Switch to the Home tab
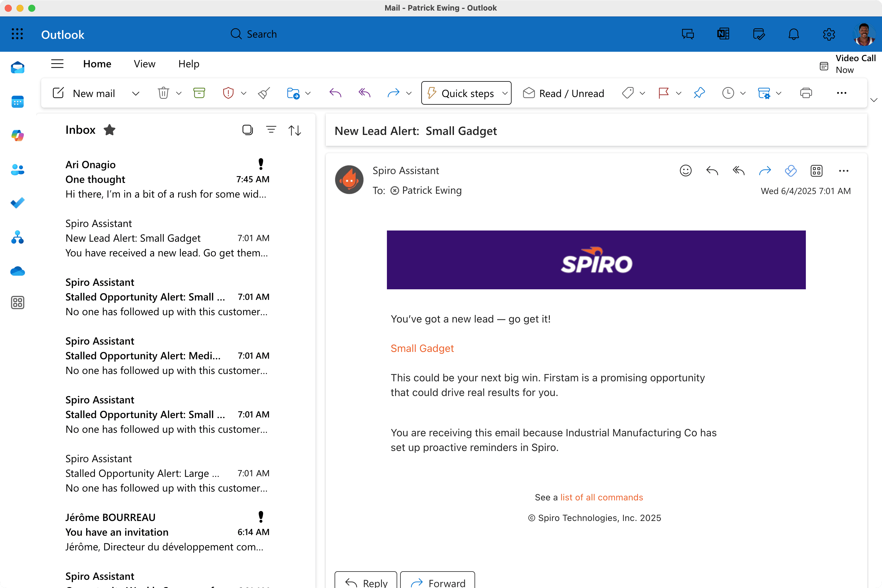This screenshot has width=882, height=588. (97, 64)
